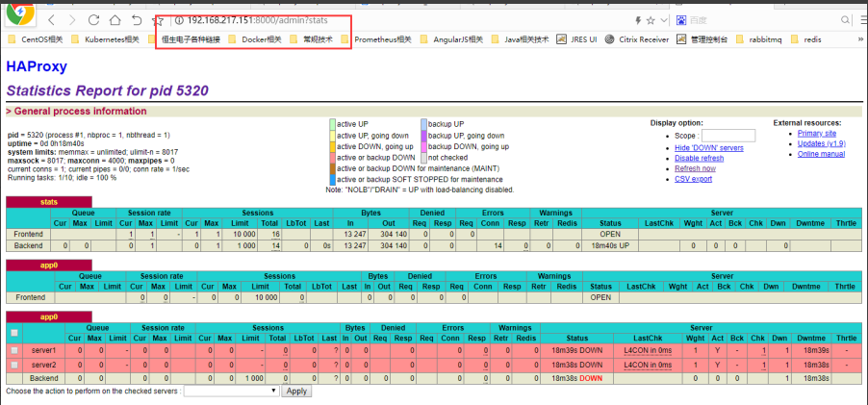The width and height of the screenshot is (868, 405).
Task: Open the Java相关技术 bookmark folder
Action: (x=520, y=39)
